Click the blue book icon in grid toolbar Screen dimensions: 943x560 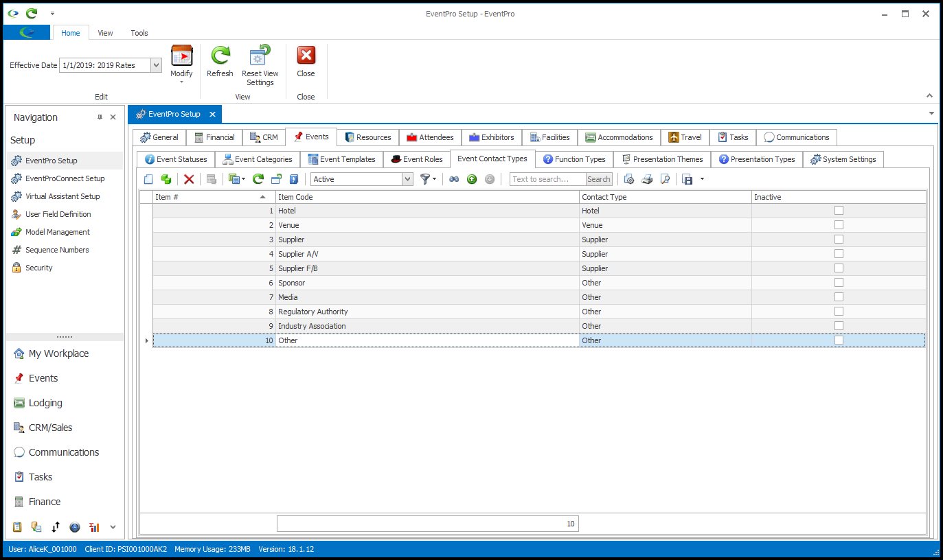pyautogui.click(x=294, y=179)
